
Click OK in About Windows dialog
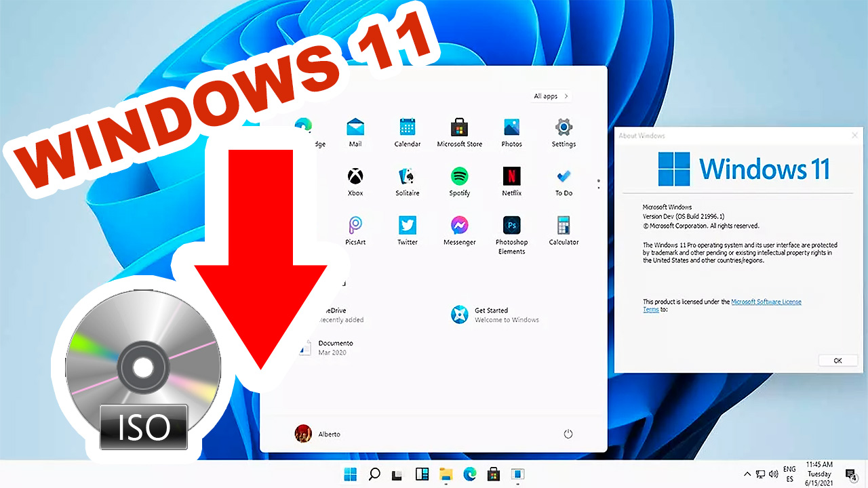[837, 361]
